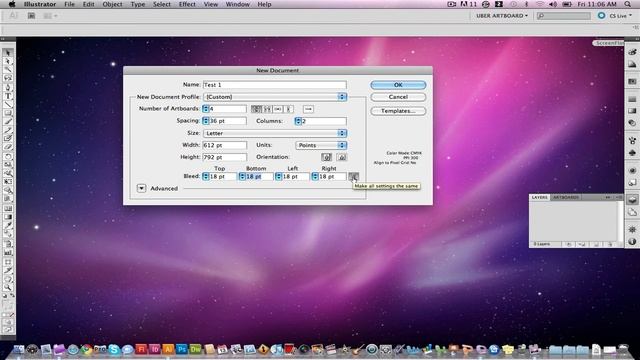
Task: Select the Line Segment tool
Action: 8,104
